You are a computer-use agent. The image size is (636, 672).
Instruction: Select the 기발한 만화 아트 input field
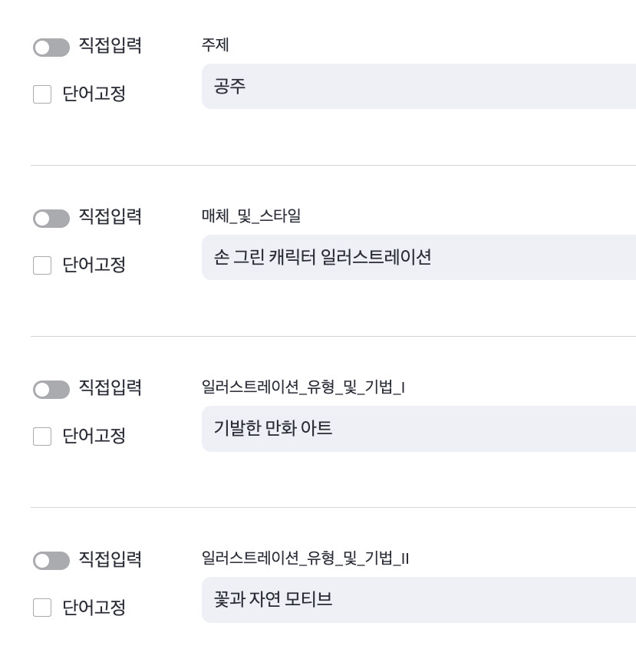(x=418, y=428)
